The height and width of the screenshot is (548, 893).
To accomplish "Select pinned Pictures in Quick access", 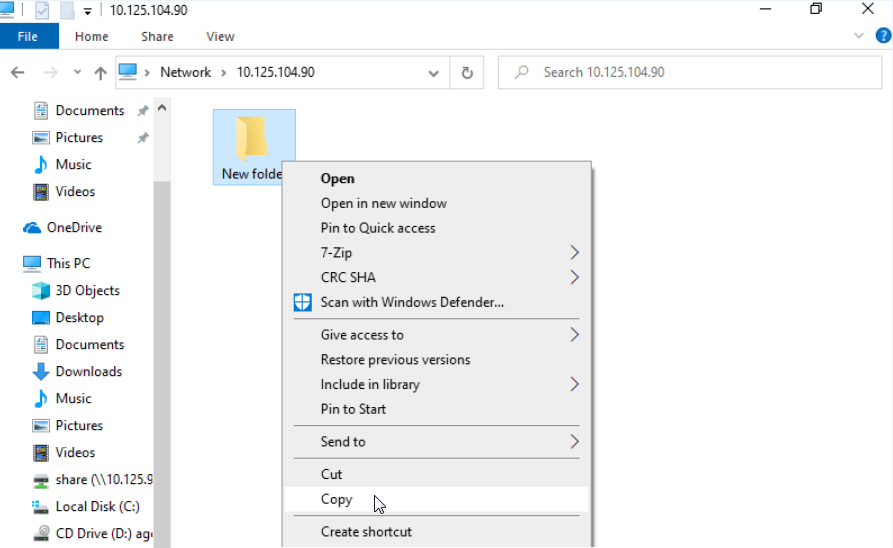I will [79, 137].
